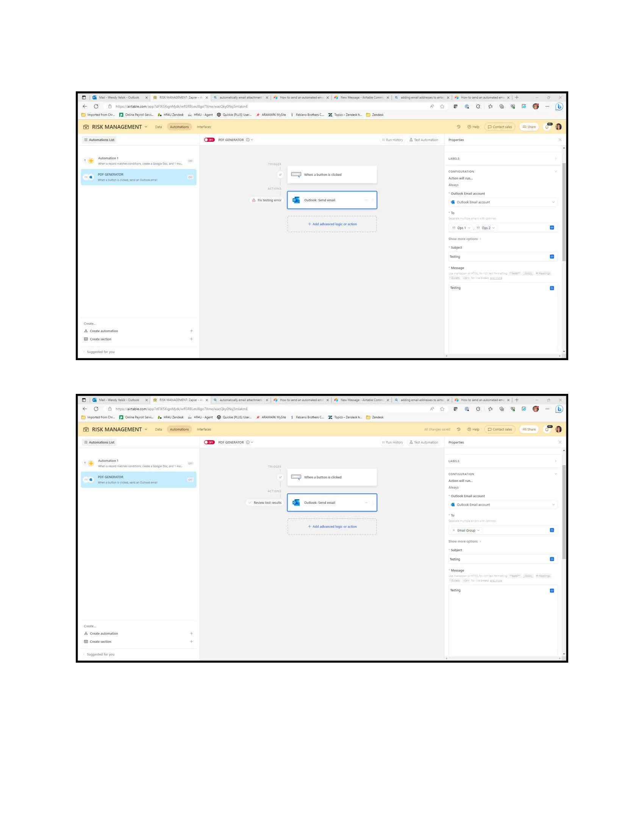
Task: Select Automation 1 row in bottom screenshot list
Action: 139,463
